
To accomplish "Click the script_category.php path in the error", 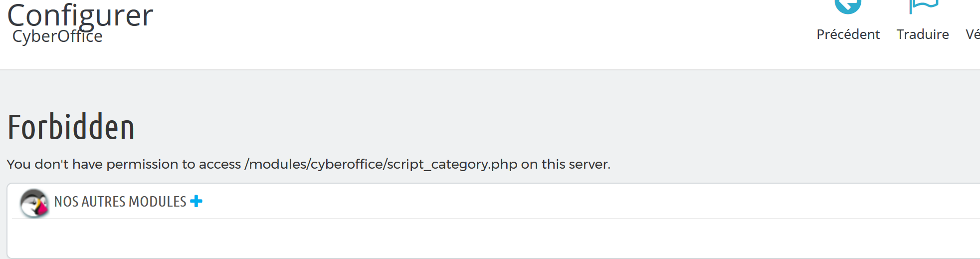I will [x=452, y=164].
